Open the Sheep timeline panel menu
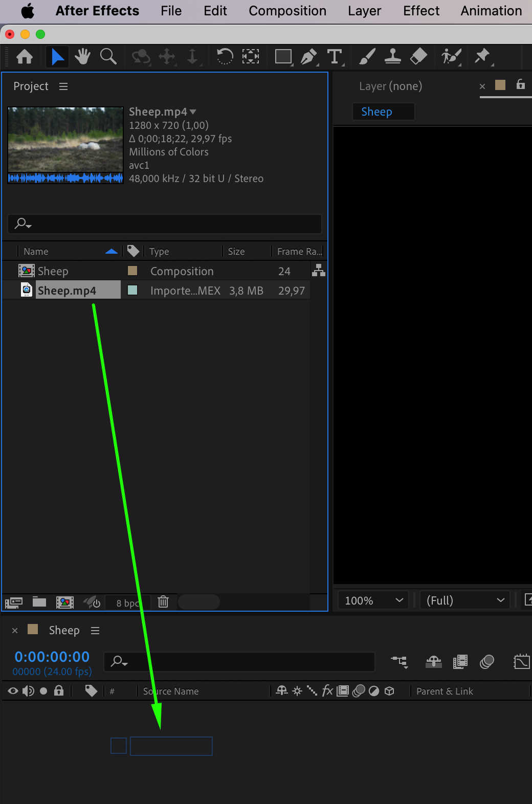 click(x=95, y=631)
